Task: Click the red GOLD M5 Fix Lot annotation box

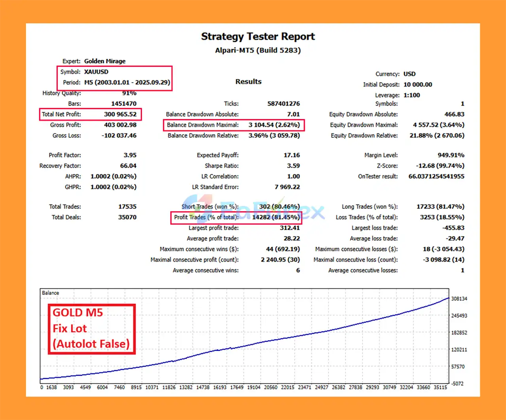Action: [x=91, y=329]
